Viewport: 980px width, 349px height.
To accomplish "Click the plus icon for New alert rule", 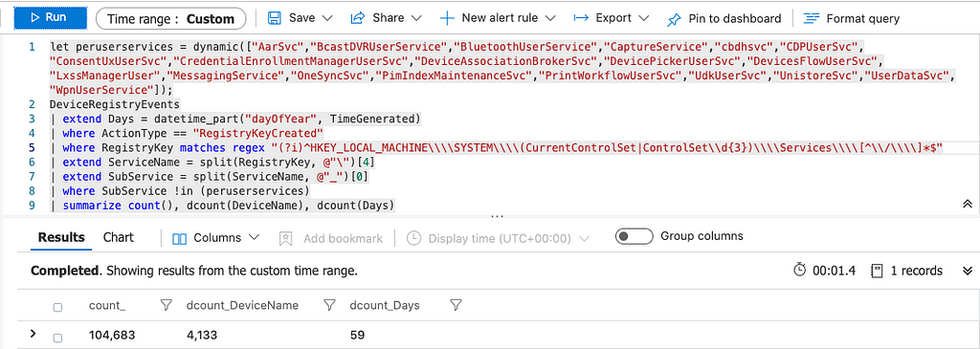I will coord(448,18).
